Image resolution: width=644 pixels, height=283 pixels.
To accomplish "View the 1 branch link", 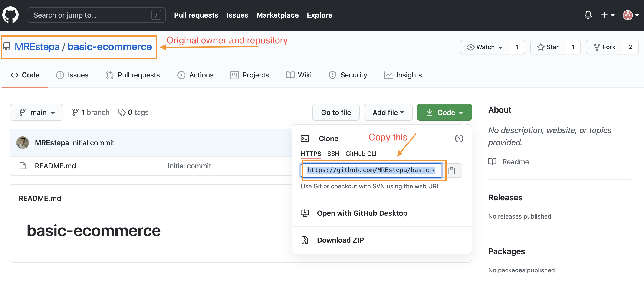I will [91, 112].
